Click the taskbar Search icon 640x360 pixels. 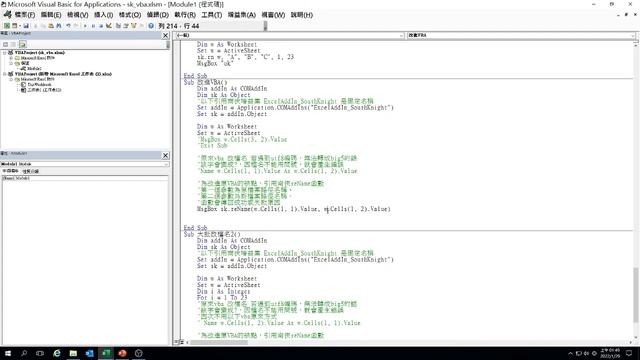tap(24, 353)
